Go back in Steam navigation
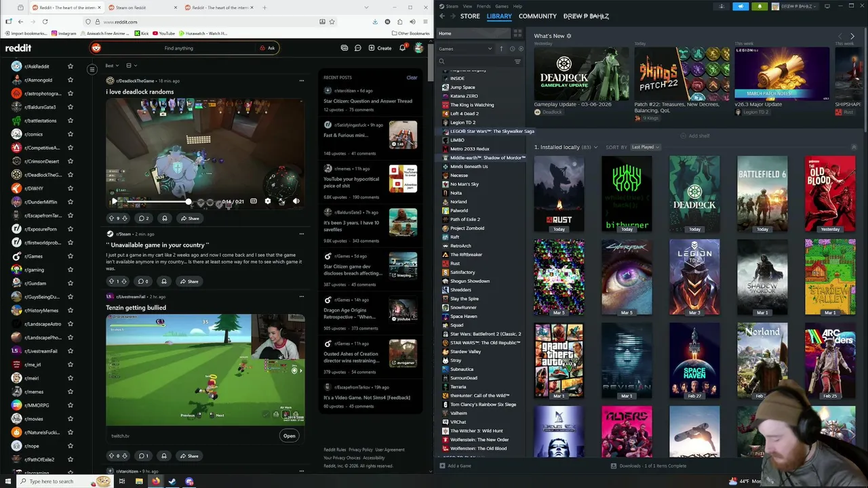868x488 pixels. (x=443, y=16)
